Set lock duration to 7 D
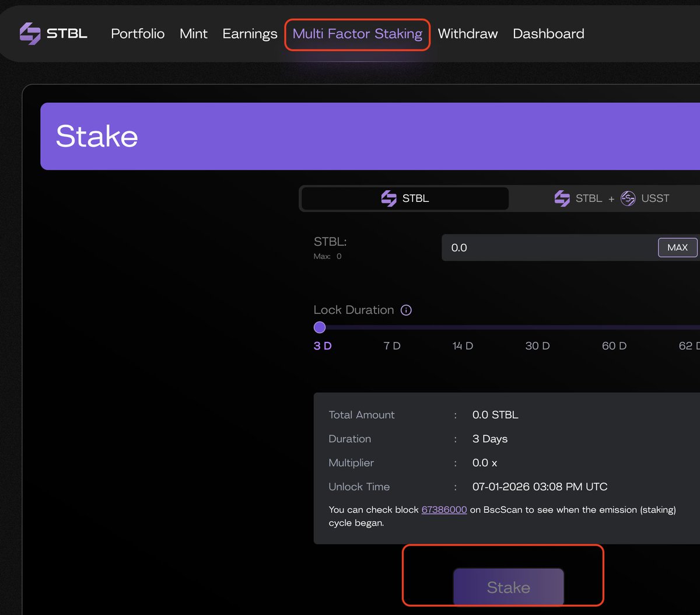700x615 pixels. [x=392, y=346]
